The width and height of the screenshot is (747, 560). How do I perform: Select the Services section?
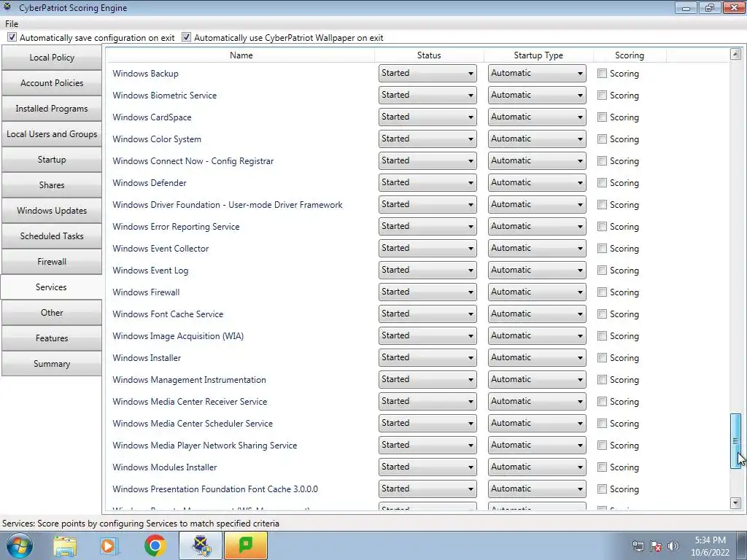tap(52, 287)
